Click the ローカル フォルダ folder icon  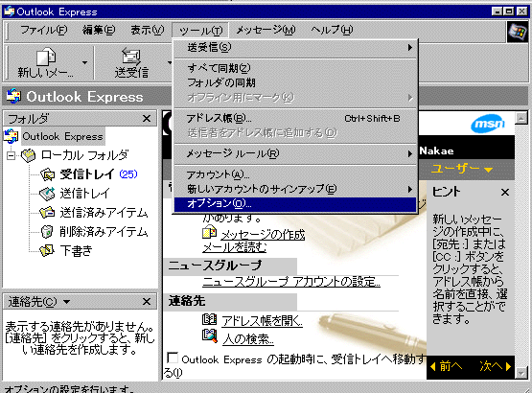tap(29, 155)
